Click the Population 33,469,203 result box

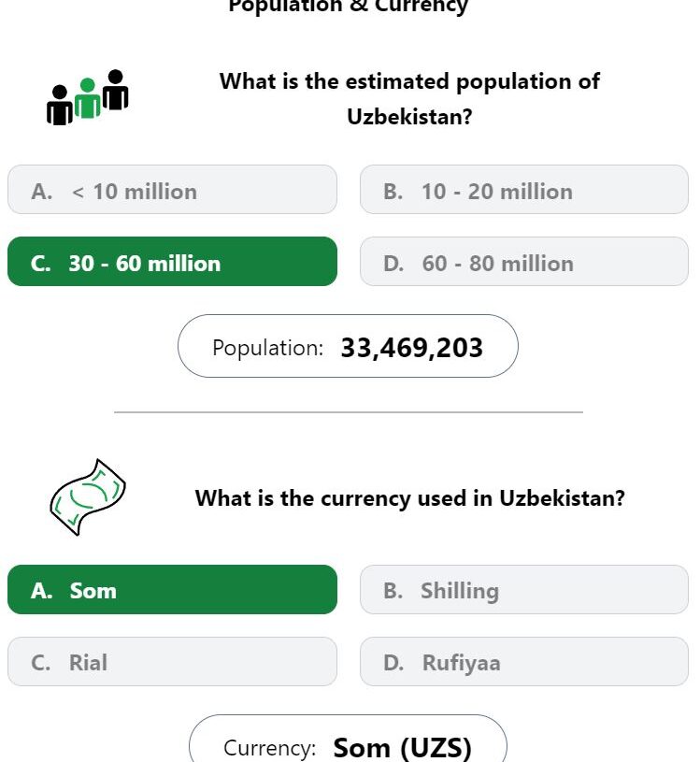(x=348, y=346)
